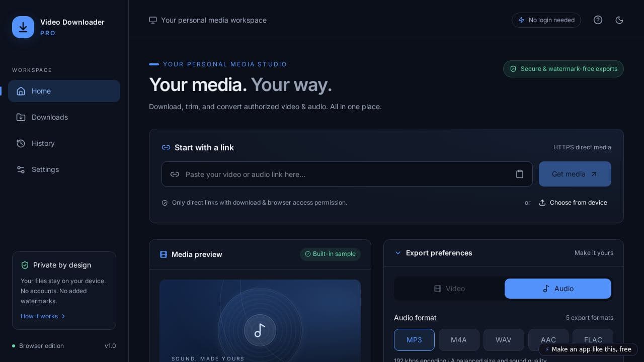644x362 pixels.
Task: Click the Get media button
Action: click(x=575, y=174)
